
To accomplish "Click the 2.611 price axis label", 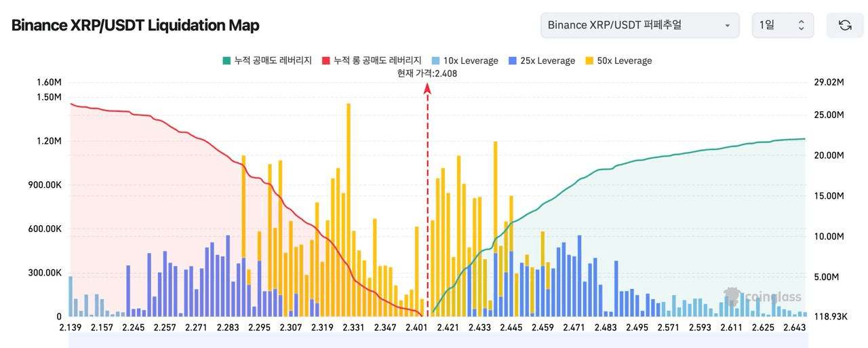I will pos(731,328).
